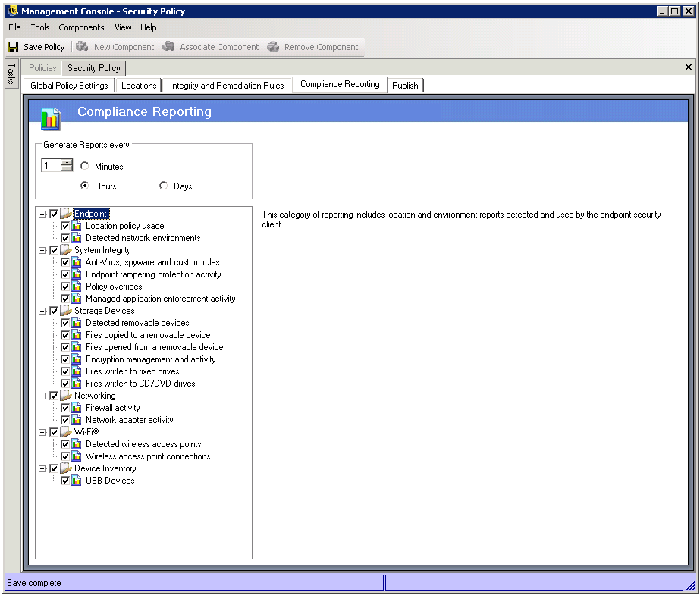This screenshot has height=595, width=700.
Task: Click the Networking folder icon
Action: 66,395
